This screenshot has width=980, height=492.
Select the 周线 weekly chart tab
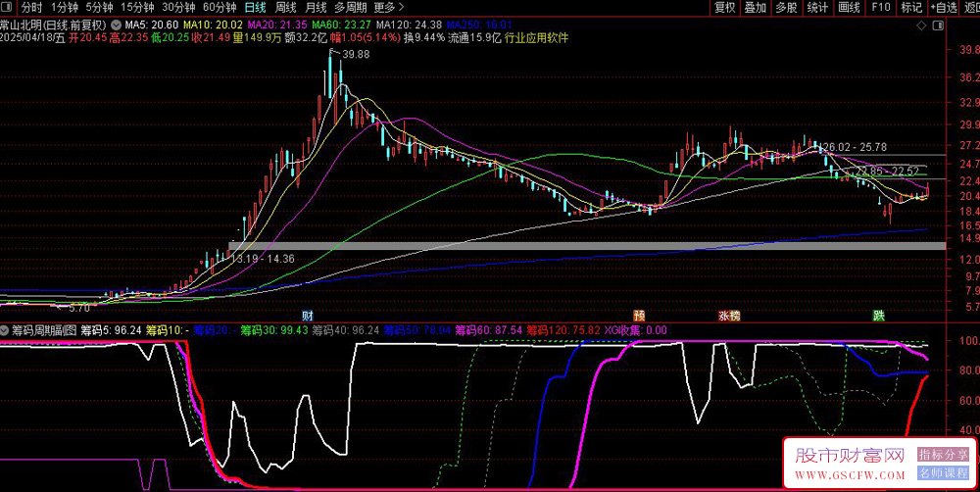285,8
